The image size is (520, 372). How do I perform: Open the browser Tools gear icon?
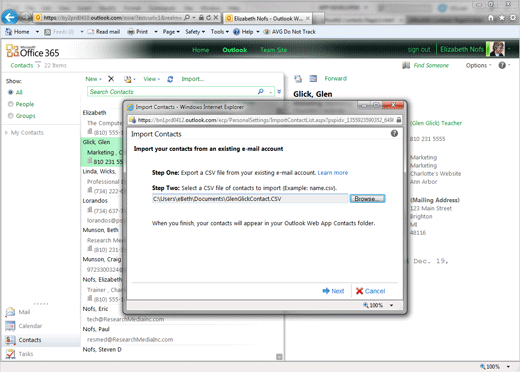click(513, 18)
